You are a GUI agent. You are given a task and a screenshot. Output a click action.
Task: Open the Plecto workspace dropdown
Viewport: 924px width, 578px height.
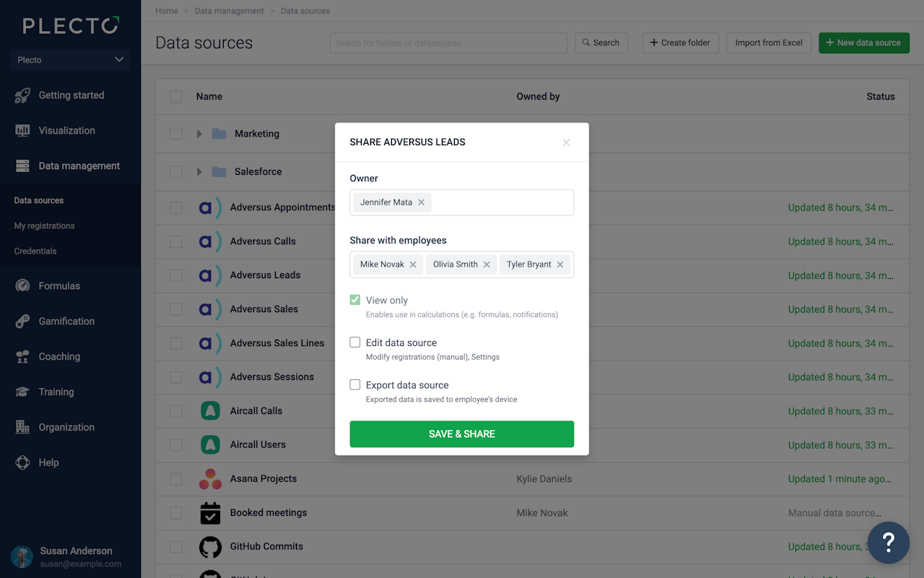(70, 60)
